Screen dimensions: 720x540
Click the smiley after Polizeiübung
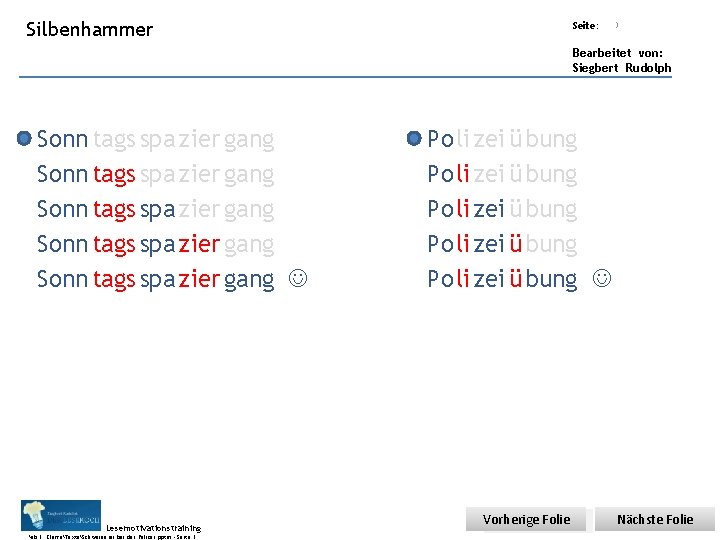[x=599, y=279]
